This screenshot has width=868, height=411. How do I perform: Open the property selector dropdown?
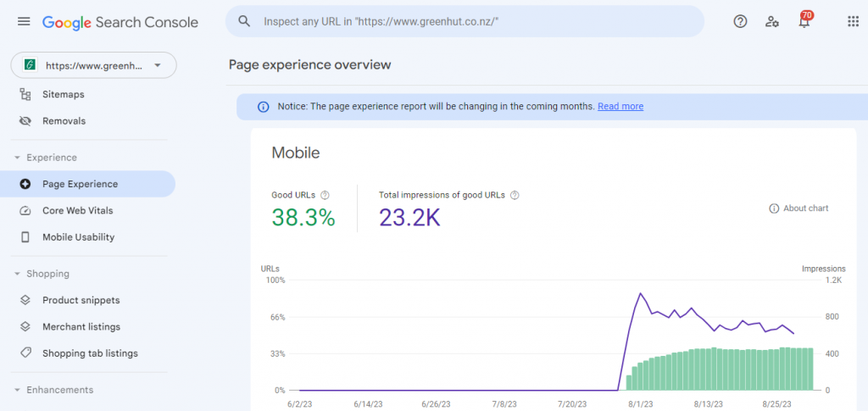click(93, 66)
